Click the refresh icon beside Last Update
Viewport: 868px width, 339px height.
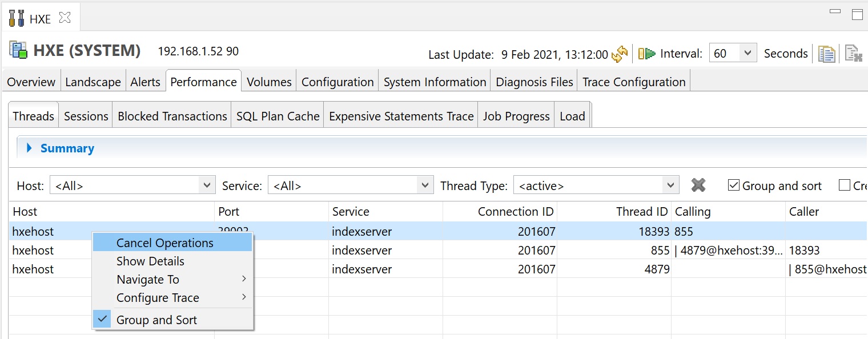coord(619,54)
